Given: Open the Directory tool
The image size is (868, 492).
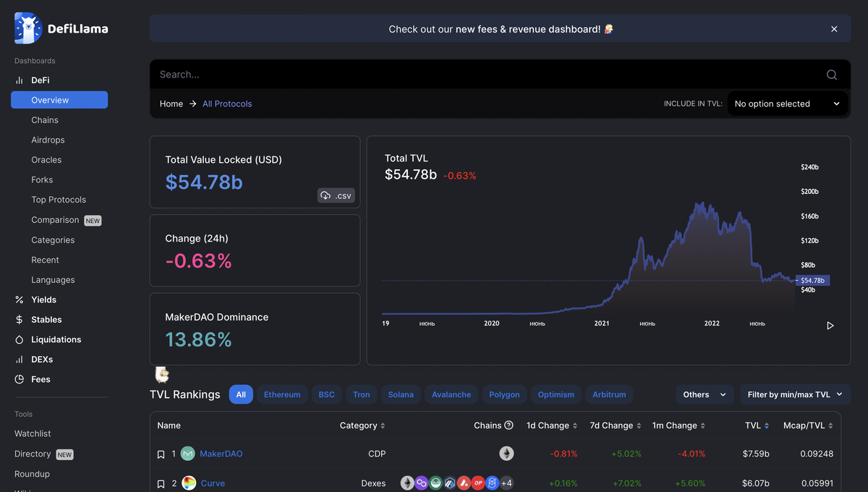Looking at the screenshot, I should point(33,454).
